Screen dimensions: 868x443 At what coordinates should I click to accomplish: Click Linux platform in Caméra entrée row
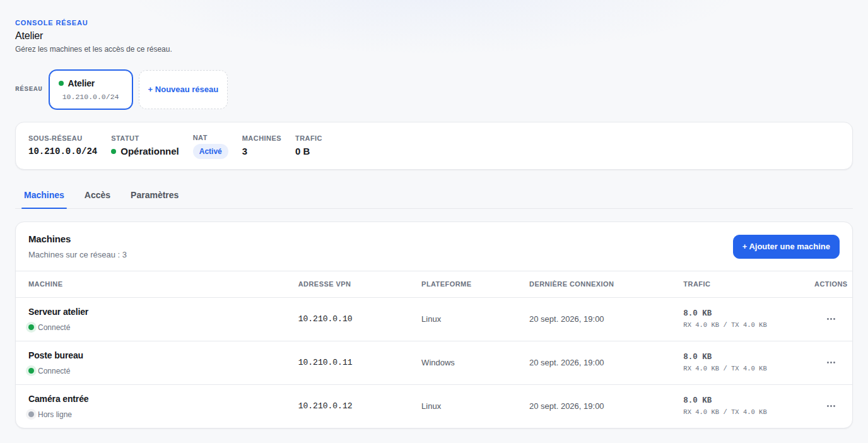(431, 406)
